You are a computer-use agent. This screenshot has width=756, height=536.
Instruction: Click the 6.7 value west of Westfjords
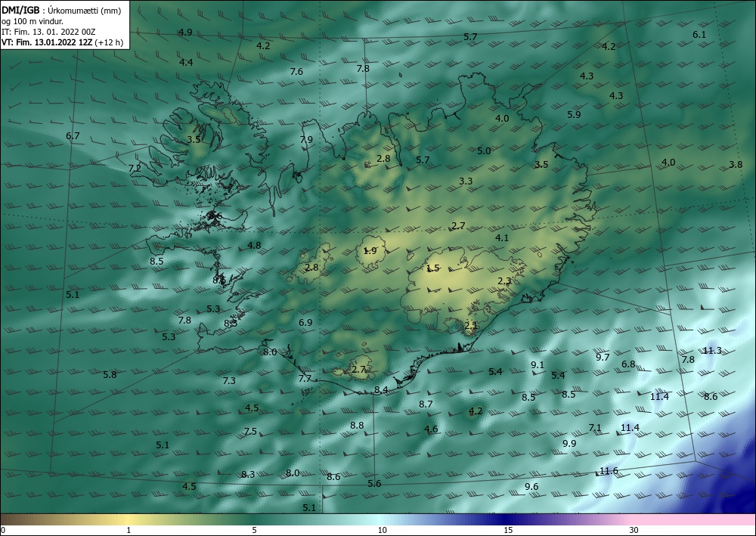click(73, 136)
